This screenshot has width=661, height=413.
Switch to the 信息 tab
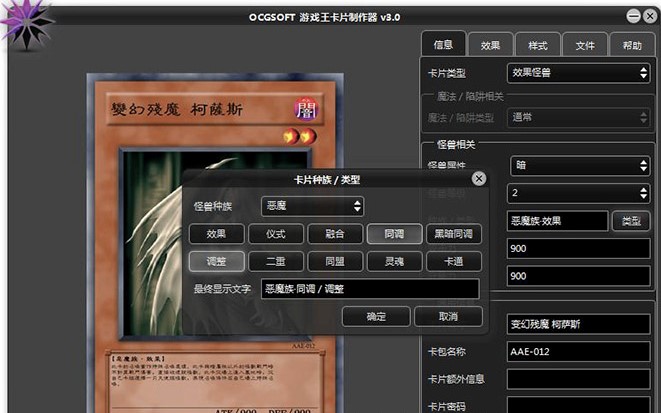click(443, 44)
